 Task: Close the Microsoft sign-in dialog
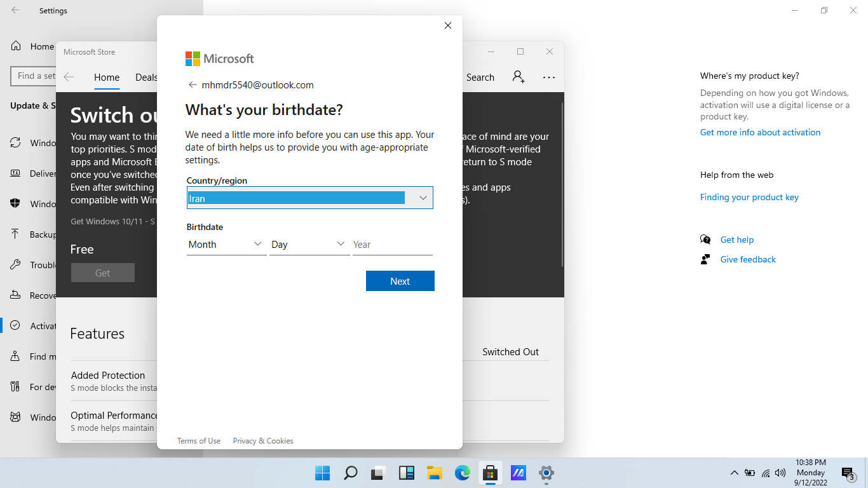[x=448, y=25]
